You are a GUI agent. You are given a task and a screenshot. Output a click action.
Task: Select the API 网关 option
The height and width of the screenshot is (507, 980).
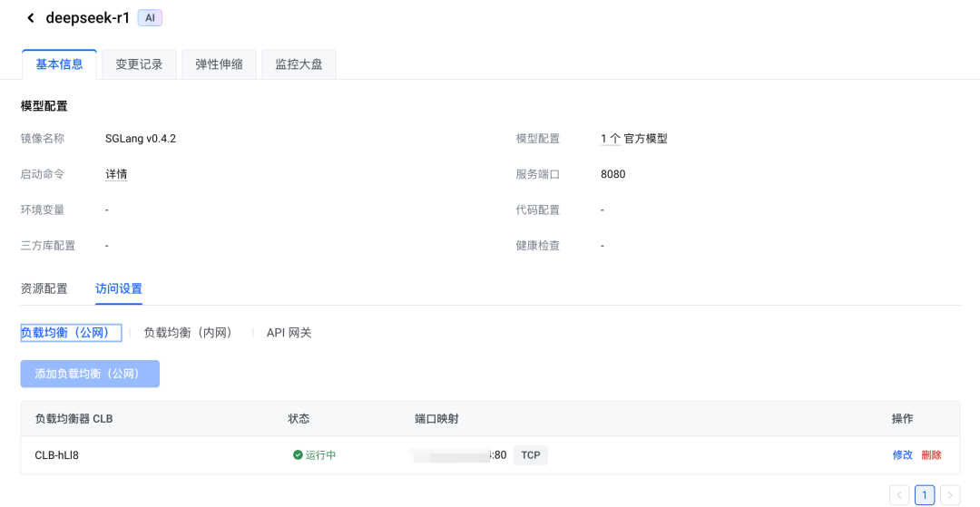(289, 333)
